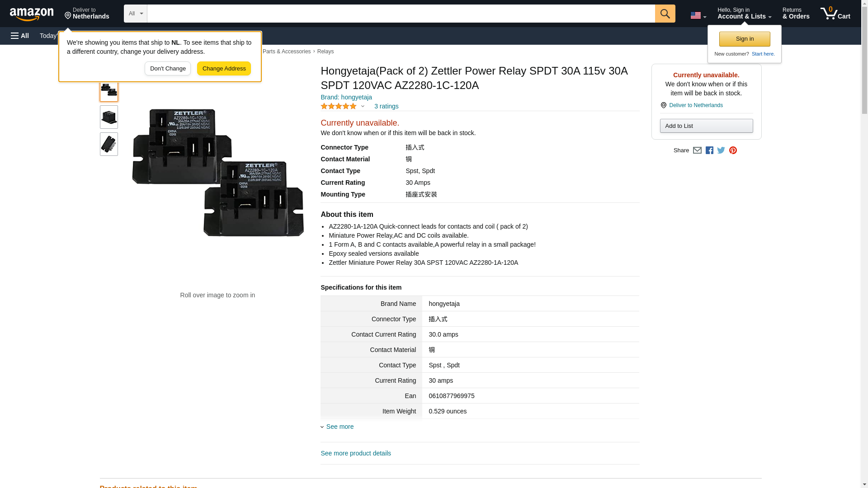Click the Don't Change button
The width and height of the screenshot is (868, 488).
point(168,69)
